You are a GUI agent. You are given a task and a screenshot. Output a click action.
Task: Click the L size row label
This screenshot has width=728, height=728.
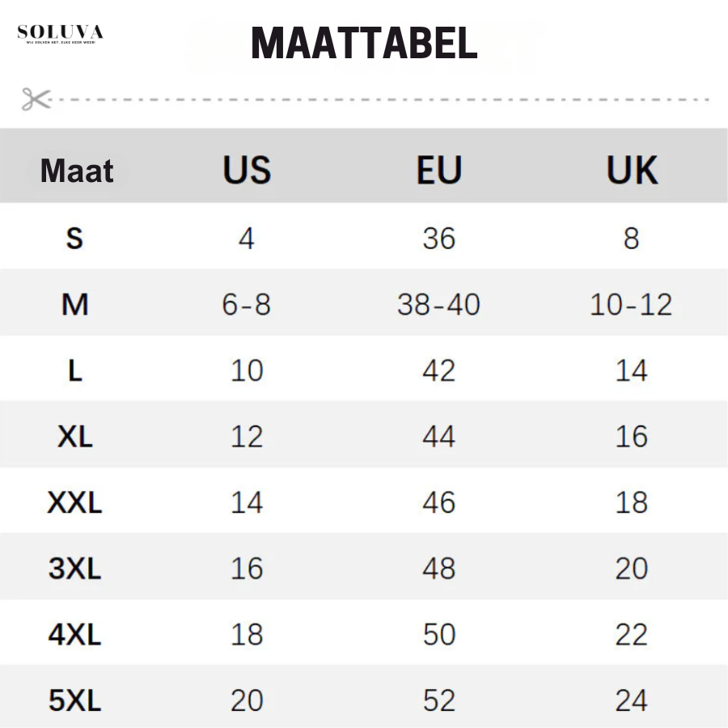tap(74, 371)
